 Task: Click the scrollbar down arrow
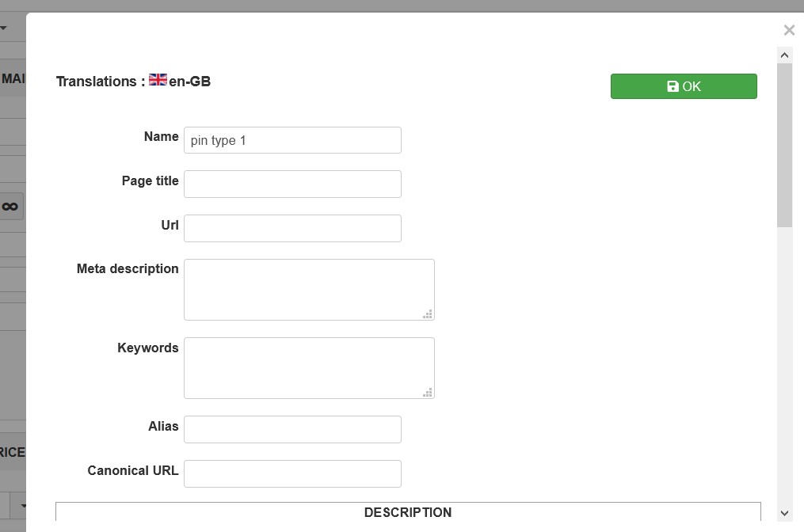(785, 513)
